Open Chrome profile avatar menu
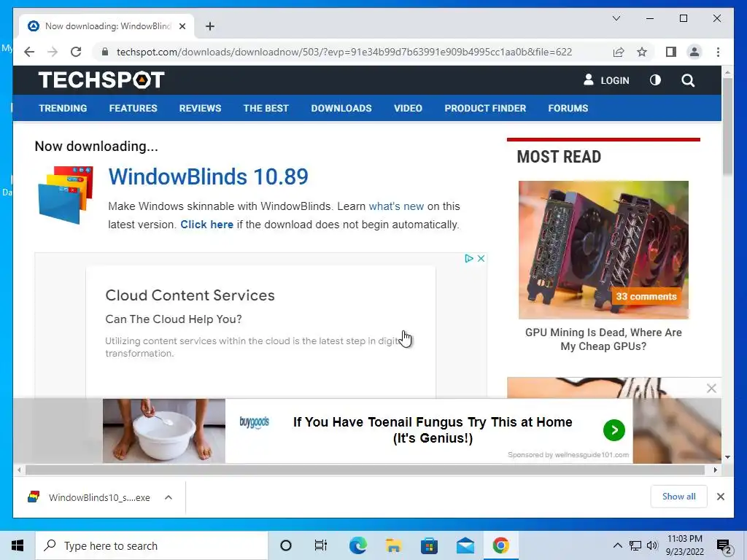The height and width of the screenshot is (560, 747). (x=694, y=52)
